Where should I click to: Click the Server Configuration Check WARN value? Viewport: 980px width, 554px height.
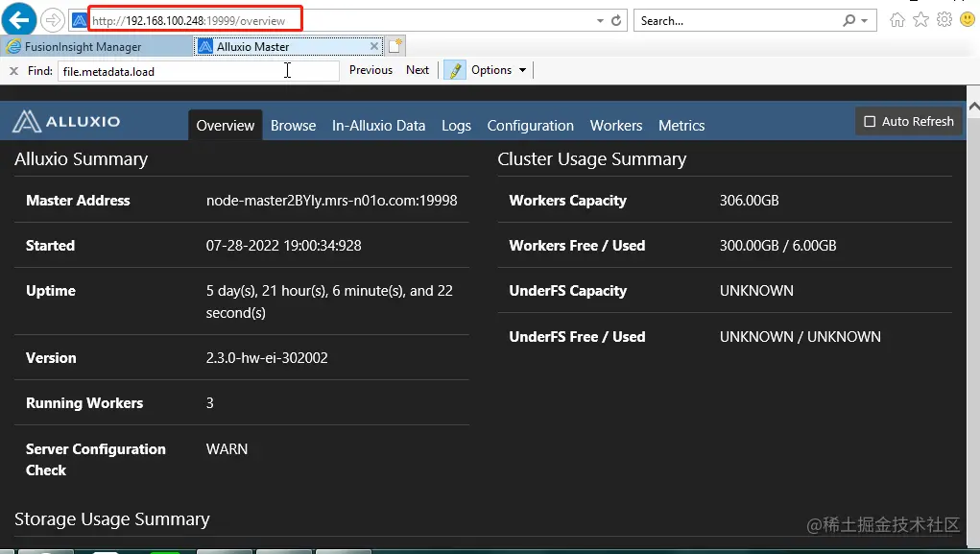point(227,449)
